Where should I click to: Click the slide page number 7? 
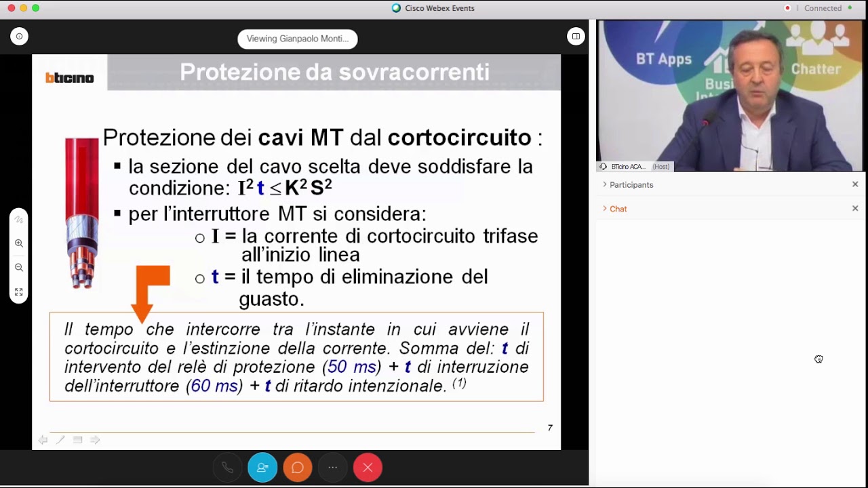coord(550,428)
